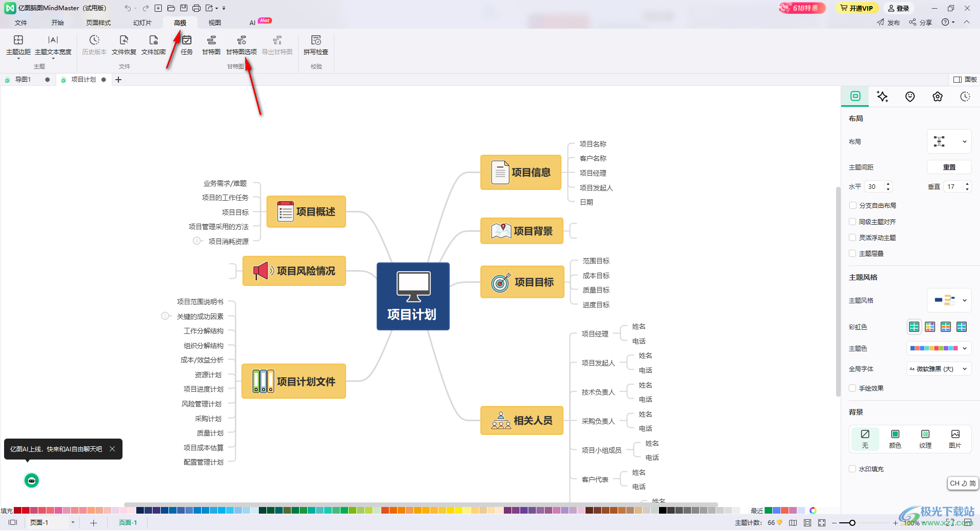Screen dimensions: 980x531
Task: Expand the 主题色 theme color dropdown
Action: pos(939,348)
